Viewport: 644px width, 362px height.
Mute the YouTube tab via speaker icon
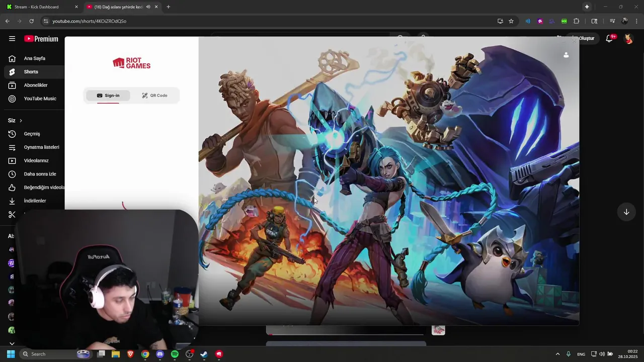148,7
